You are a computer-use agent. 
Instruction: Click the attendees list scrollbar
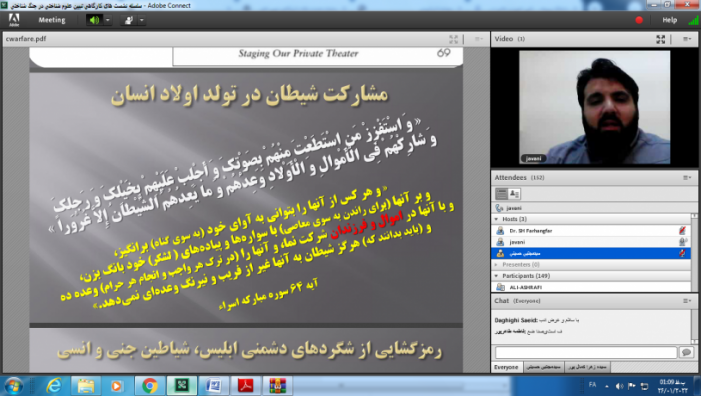click(694, 253)
